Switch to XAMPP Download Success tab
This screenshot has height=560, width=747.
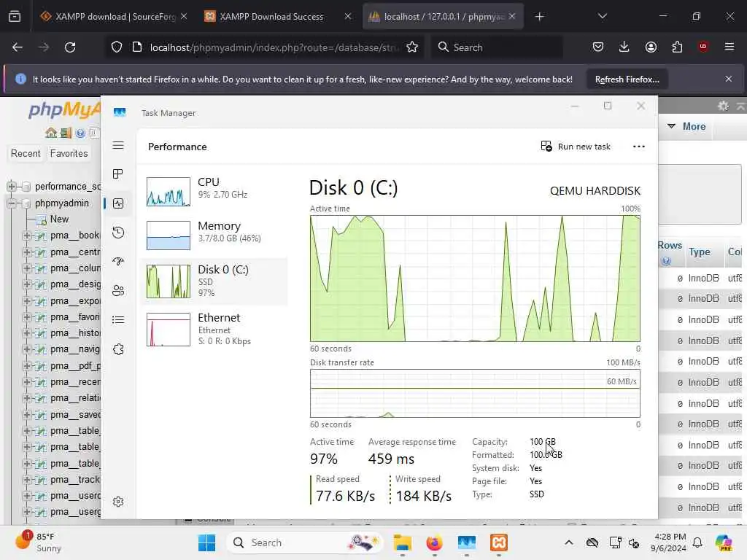click(278, 17)
